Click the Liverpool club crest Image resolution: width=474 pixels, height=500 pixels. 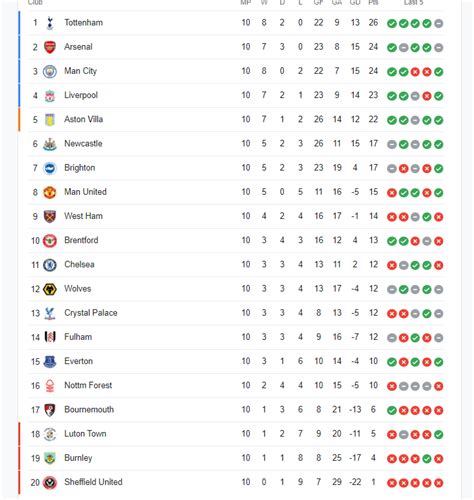point(50,96)
